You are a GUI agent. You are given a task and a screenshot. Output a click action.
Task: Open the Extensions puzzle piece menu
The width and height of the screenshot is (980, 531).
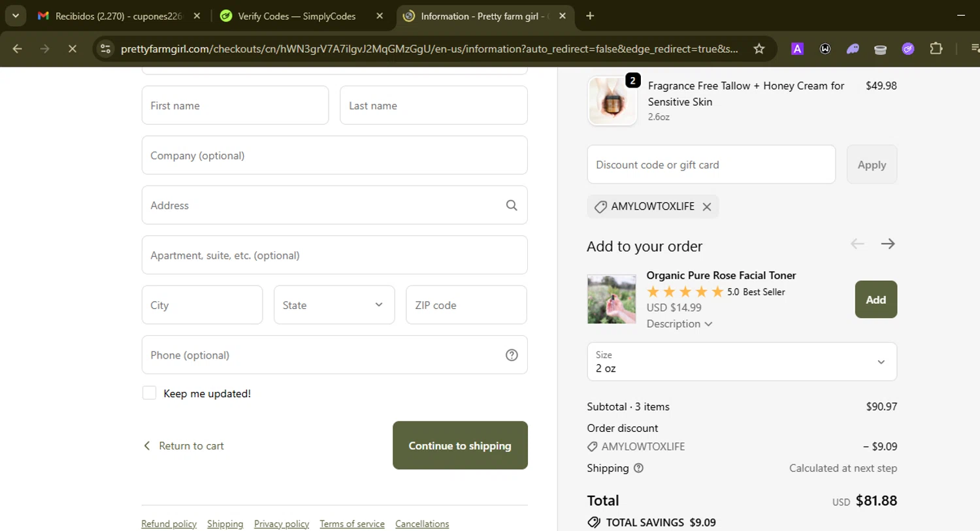click(x=936, y=49)
